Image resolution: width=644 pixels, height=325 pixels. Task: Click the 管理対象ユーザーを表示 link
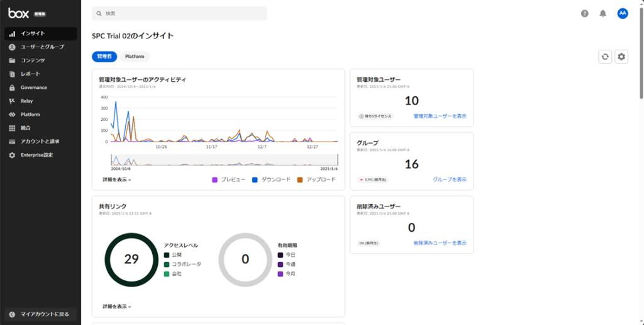click(440, 116)
